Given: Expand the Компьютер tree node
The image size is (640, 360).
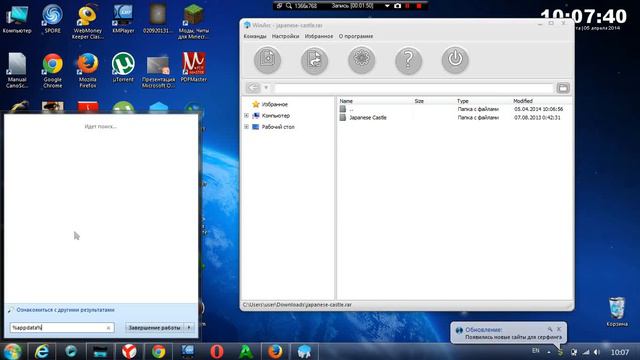Looking at the screenshot, I should coord(247,116).
